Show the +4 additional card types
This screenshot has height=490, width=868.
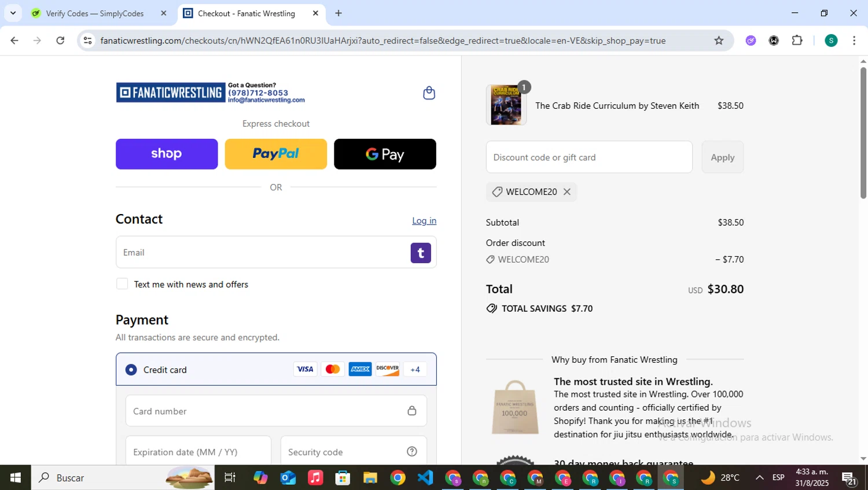(415, 369)
